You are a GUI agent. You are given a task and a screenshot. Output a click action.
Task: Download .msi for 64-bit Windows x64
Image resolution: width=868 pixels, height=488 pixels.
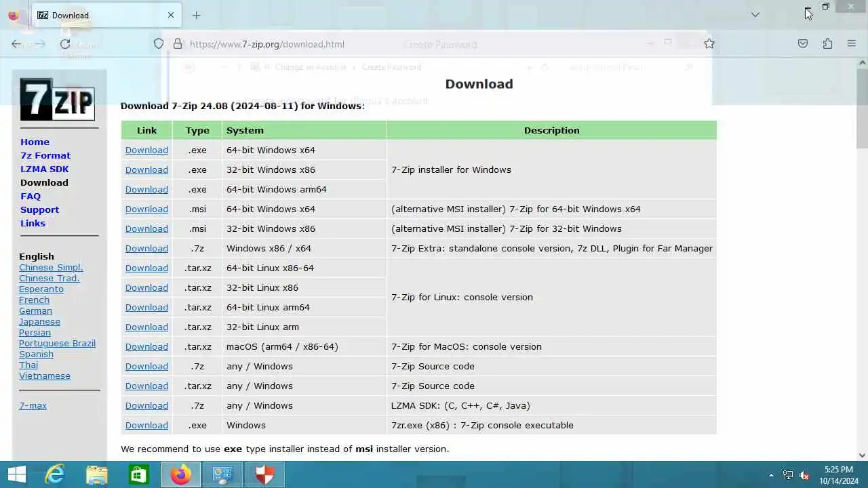pos(146,209)
